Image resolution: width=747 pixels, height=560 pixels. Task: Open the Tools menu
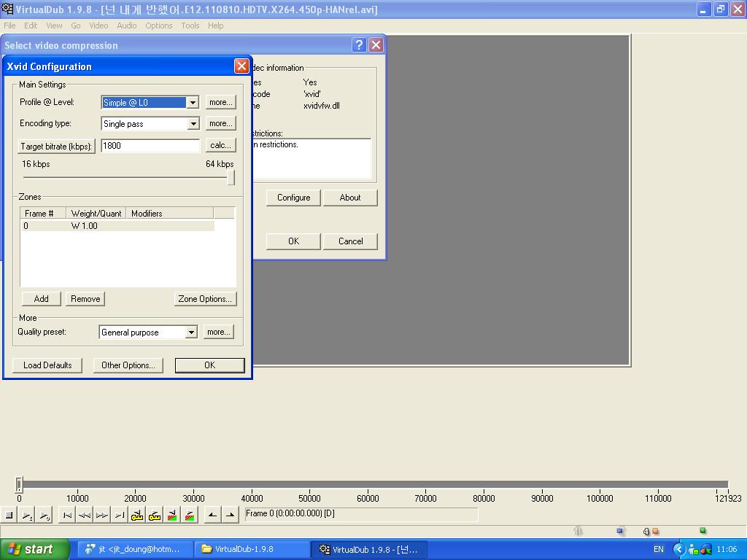click(190, 26)
